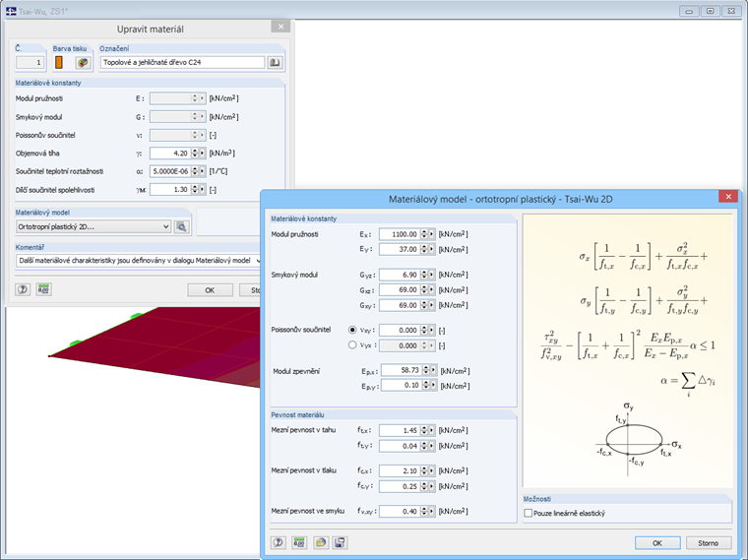Maximize the main Tsai-Wu ZS1 window
748x560 pixels.
[710, 11]
